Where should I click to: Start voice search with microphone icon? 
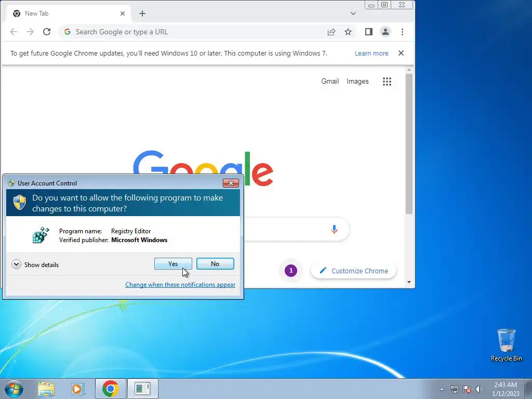[334, 230]
